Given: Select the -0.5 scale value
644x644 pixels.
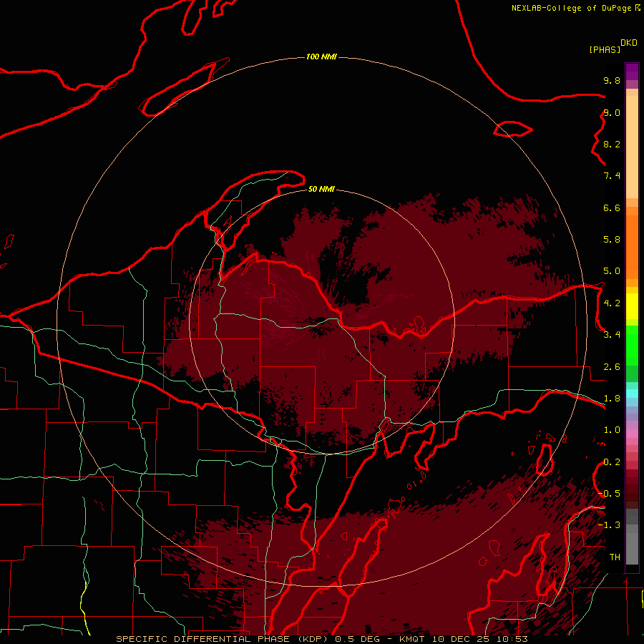Looking at the screenshot, I should [610, 493].
